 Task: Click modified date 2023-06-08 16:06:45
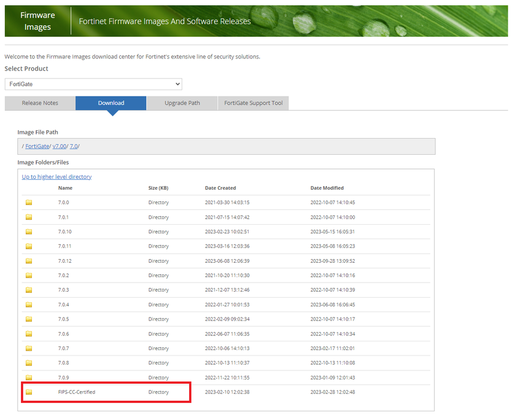tap(333, 305)
